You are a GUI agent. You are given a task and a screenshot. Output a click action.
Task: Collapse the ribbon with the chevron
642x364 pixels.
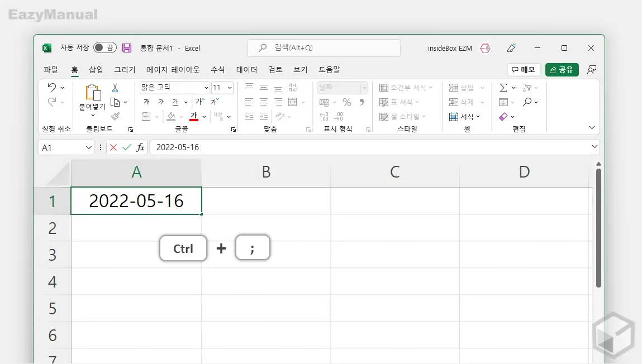coord(591,127)
